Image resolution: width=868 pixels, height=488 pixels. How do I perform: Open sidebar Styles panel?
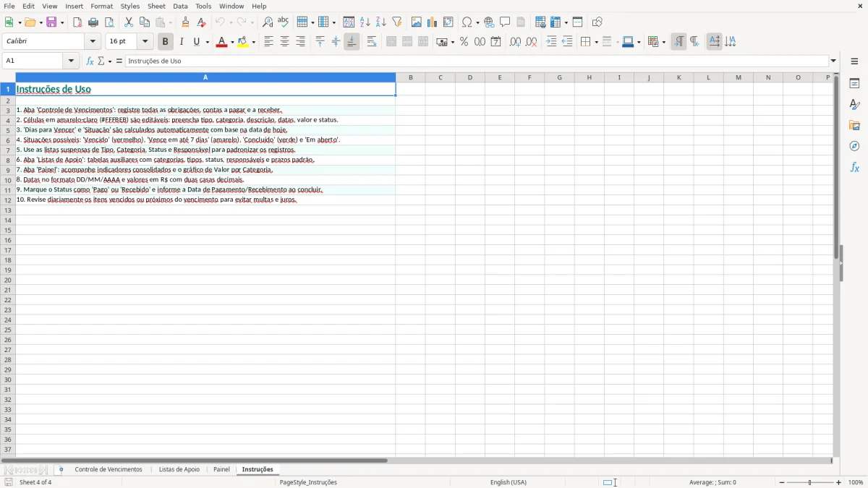(854, 105)
